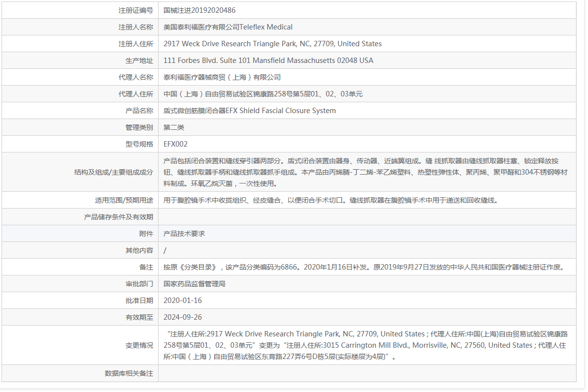Select the 2917 Weck Drive address in the 注册人住所 row
This screenshot has width=588, height=392.
273,44
